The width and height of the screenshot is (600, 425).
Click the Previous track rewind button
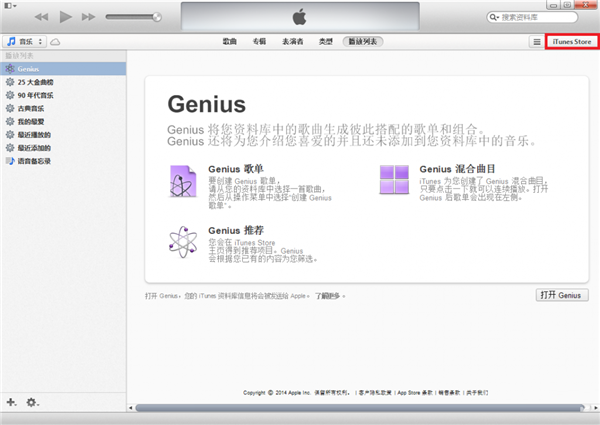[x=42, y=17]
